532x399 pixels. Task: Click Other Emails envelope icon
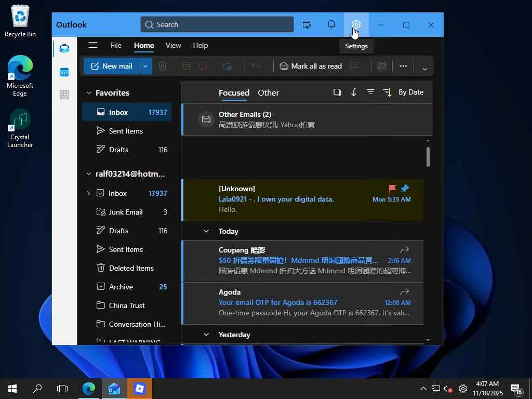pos(206,119)
